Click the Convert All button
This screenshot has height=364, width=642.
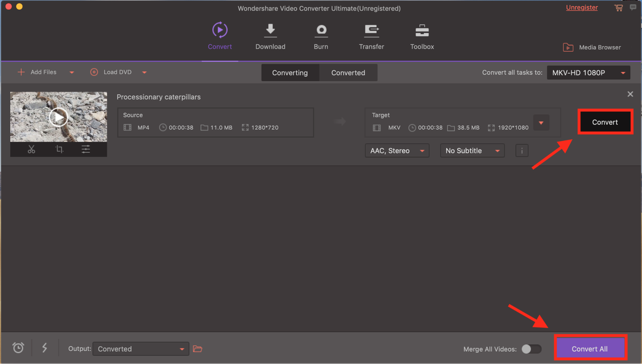pyautogui.click(x=590, y=348)
